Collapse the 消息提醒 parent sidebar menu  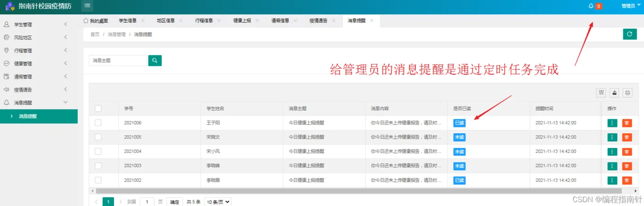pos(39,103)
